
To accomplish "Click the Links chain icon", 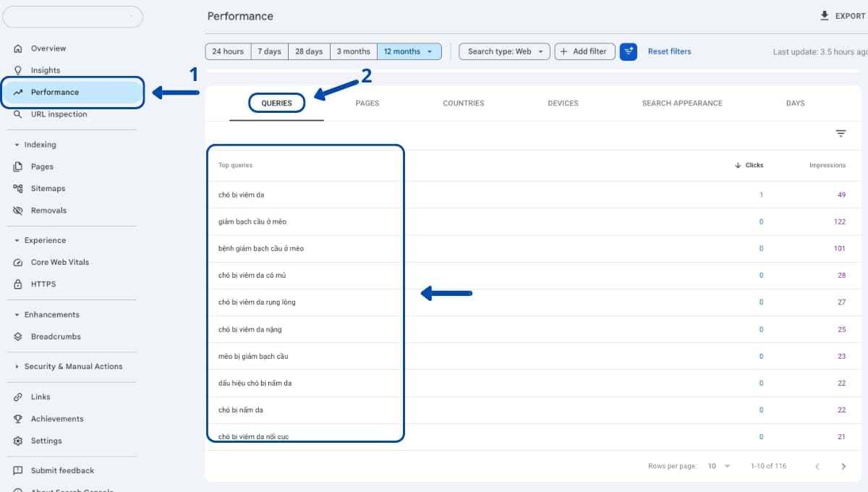I will coord(18,397).
